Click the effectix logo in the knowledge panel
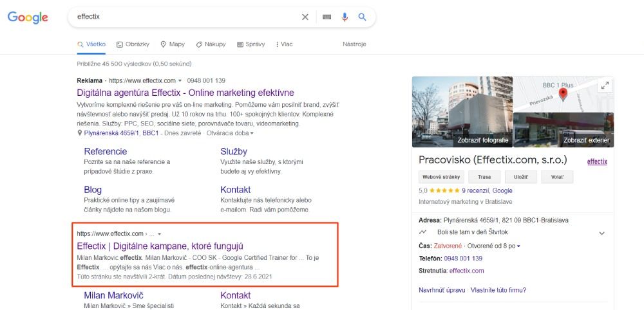Viewport: 644px width, 310px height. pos(597,161)
